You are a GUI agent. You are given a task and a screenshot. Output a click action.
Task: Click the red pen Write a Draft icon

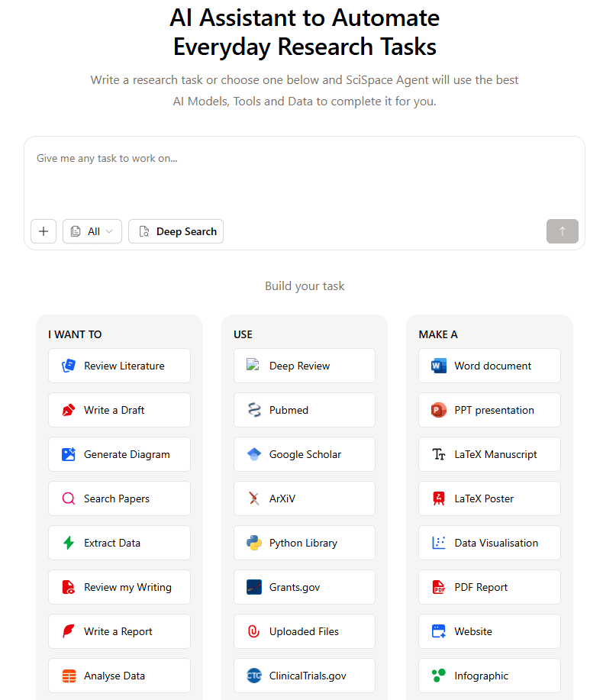pyautogui.click(x=68, y=410)
